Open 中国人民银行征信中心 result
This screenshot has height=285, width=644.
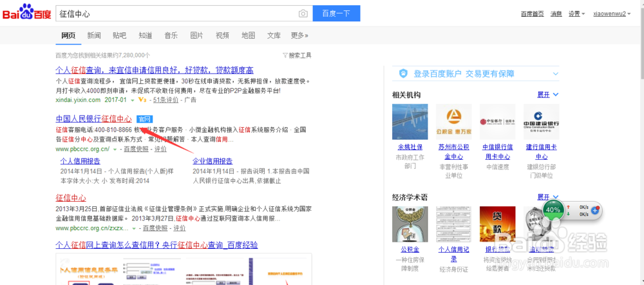pyautogui.click(x=93, y=119)
